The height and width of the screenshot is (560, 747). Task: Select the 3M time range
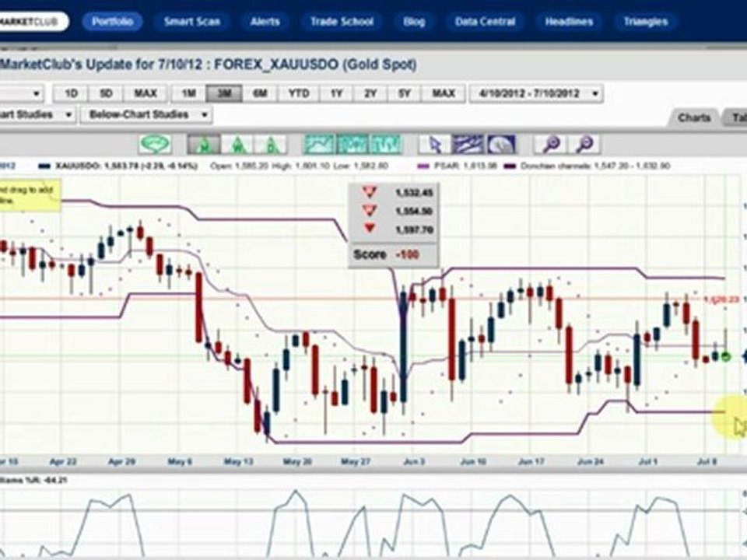click(224, 93)
